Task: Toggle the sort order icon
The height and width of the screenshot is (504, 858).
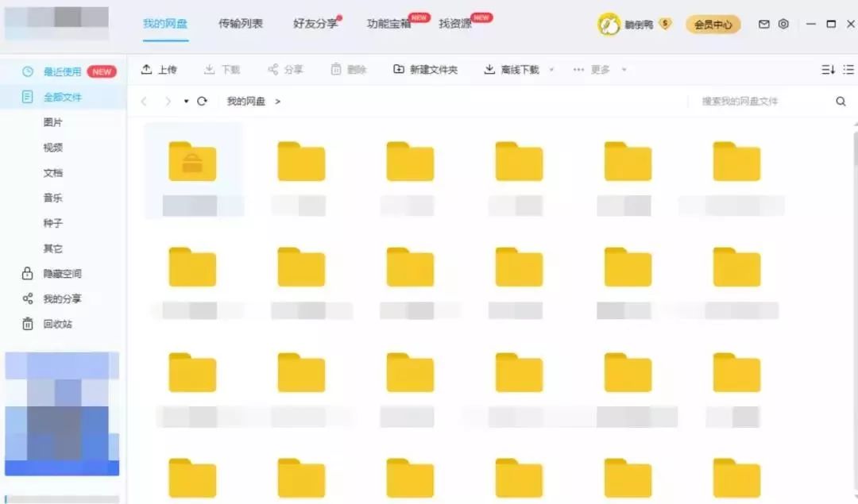Action: tap(828, 69)
